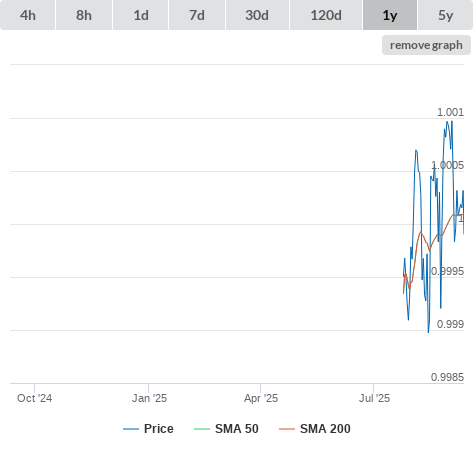Click the blue Price legend line marker
The height and width of the screenshot is (455, 474).
131,429
